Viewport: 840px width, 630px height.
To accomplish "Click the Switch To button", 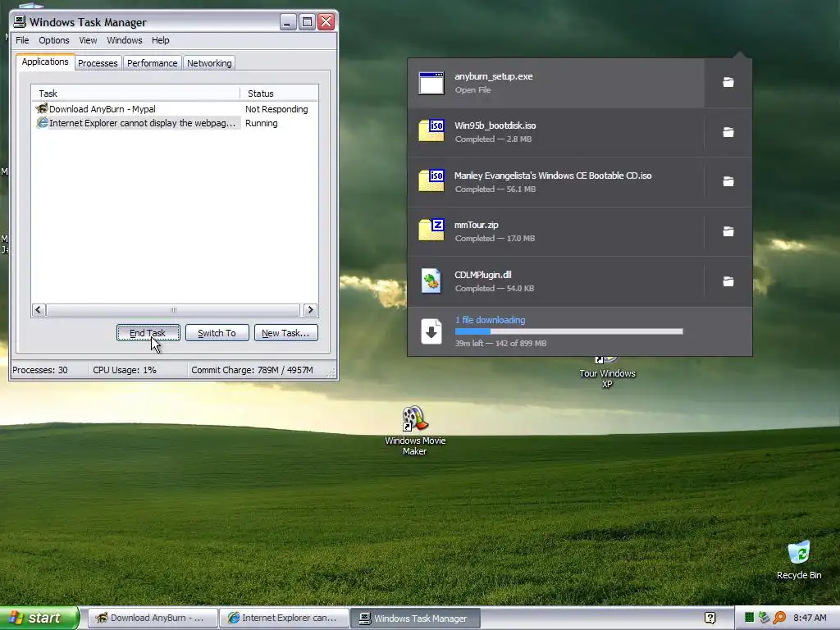I will click(x=217, y=333).
